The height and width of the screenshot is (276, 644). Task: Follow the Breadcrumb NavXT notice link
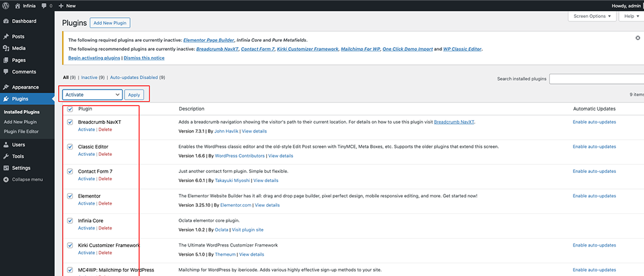(217, 49)
